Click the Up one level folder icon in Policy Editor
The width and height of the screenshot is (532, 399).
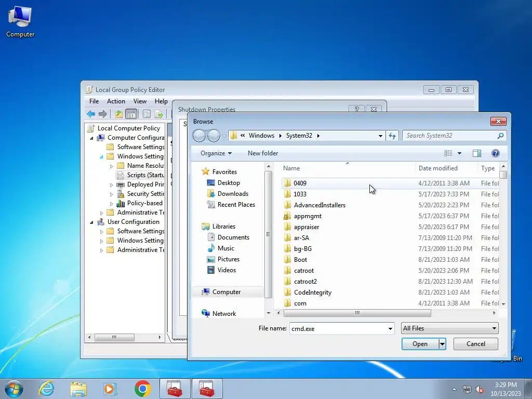click(119, 114)
